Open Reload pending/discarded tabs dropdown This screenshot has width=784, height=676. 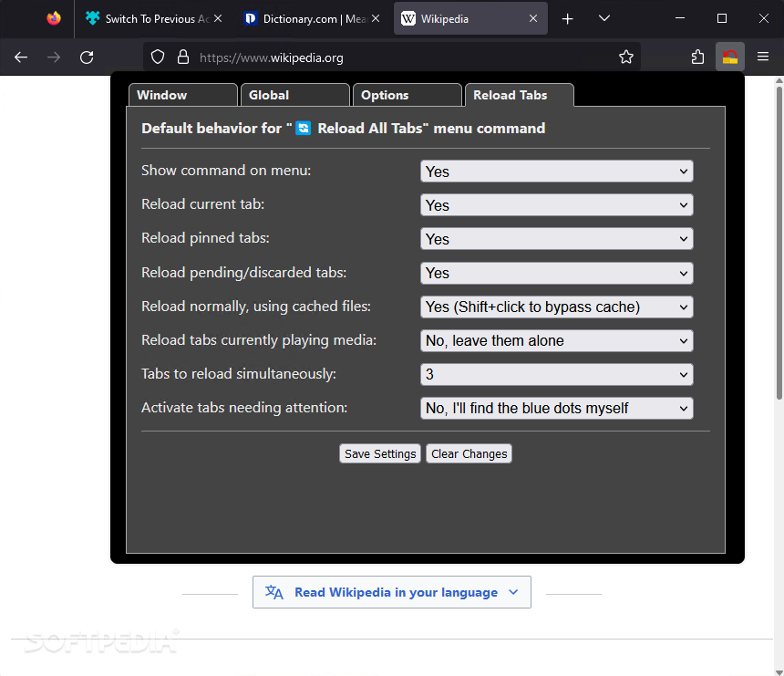[556, 273]
